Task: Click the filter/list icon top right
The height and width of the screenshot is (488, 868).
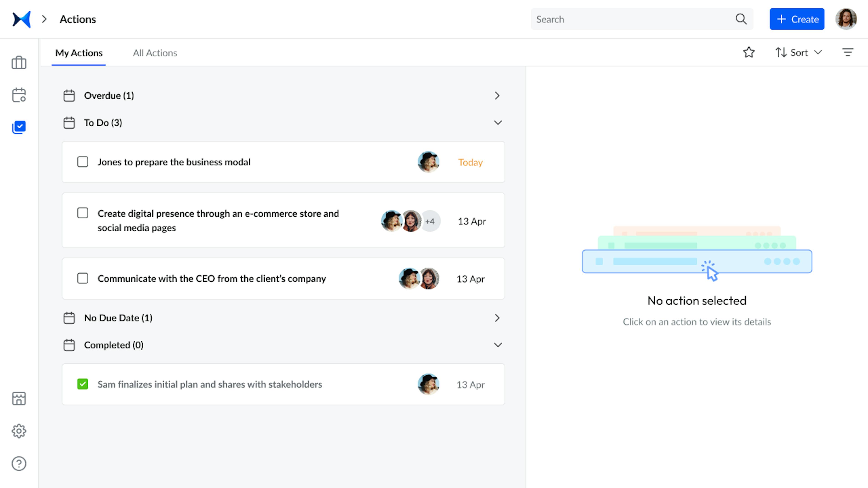Action: (x=848, y=52)
